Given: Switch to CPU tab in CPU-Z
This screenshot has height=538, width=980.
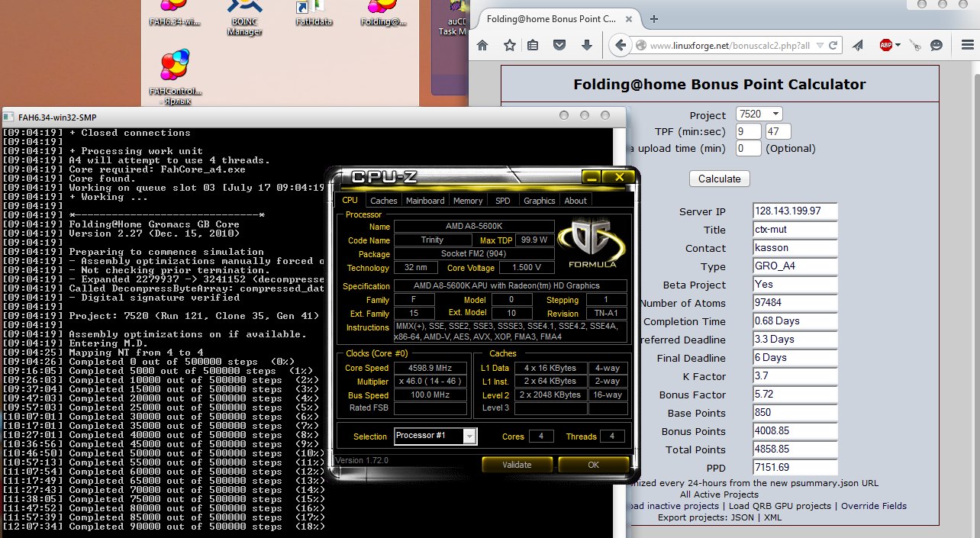Looking at the screenshot, I should [350, 200].
